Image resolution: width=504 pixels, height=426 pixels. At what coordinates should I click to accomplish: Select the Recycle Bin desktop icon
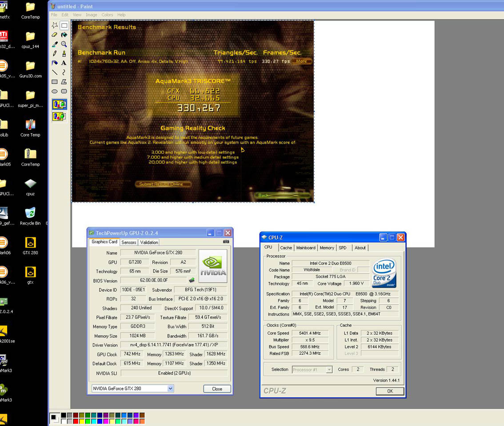click(30, 216)
